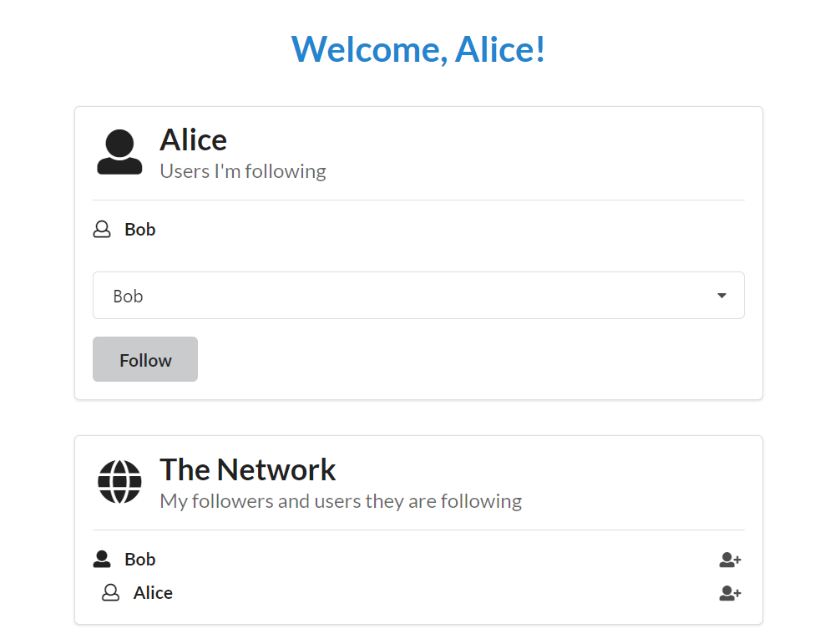This screenshot has width=835, height=644.
Task: Select Alice's name in The Network list
Action: tap(153, 593)
